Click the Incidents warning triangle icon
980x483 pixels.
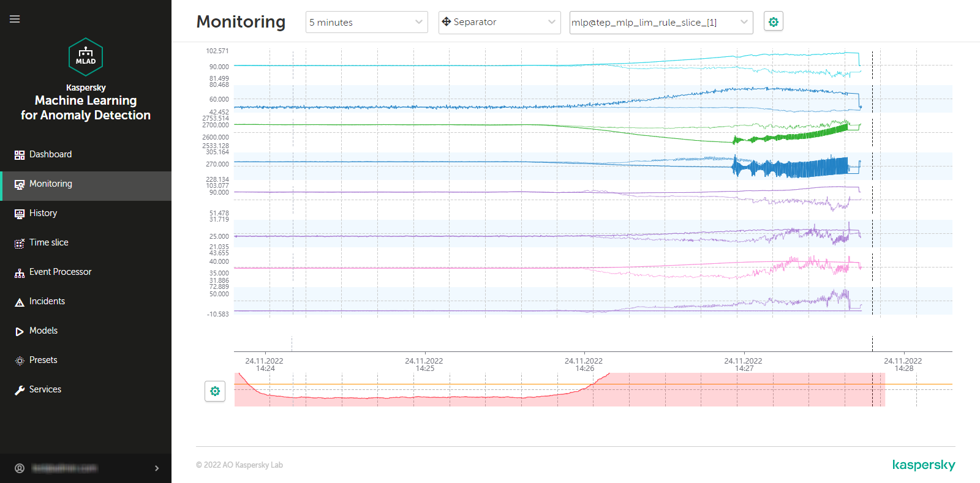[x=20, y=302]
